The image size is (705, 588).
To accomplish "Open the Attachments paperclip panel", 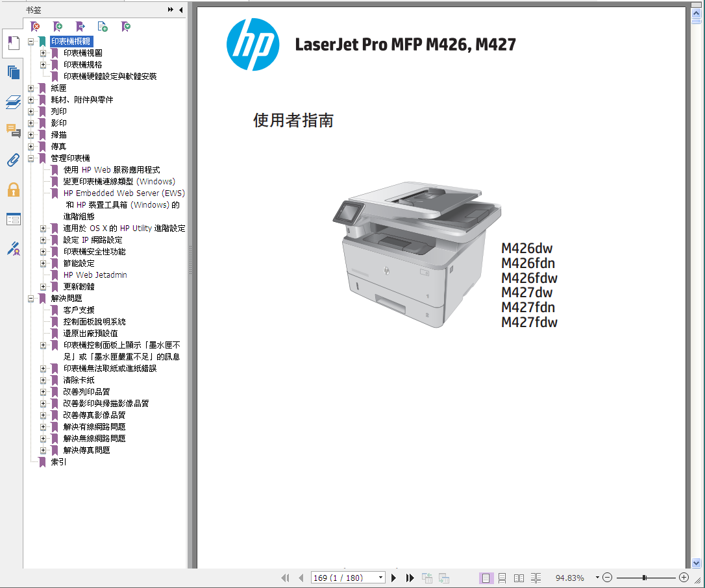I will pos(14,160).
